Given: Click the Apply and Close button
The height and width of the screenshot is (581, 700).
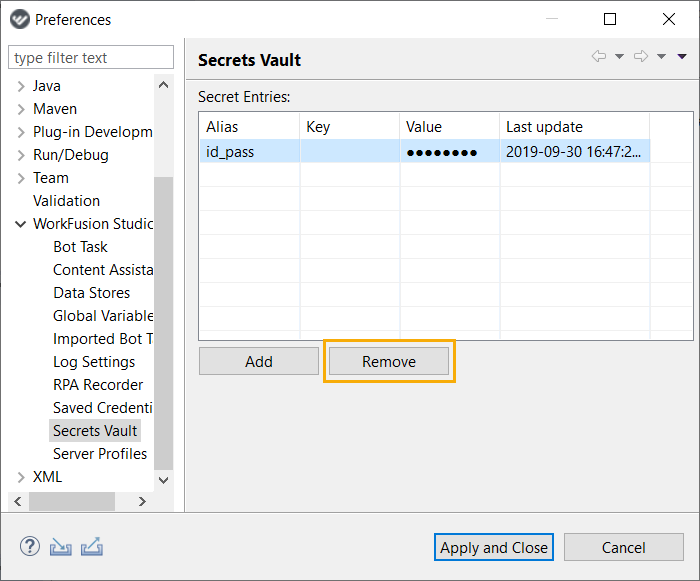Looking at the screenshot, I should click(x=494, y=547).
